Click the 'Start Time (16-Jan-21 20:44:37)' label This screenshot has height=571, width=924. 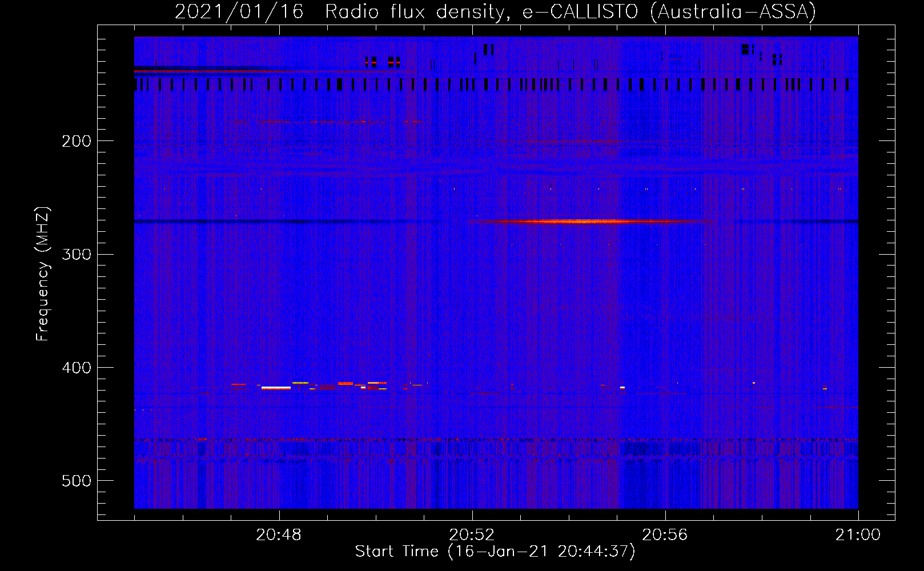[495, 552]
